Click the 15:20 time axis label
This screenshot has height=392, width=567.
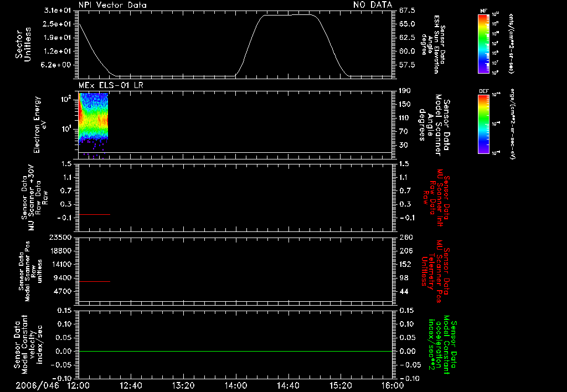(x=341, y=385)
